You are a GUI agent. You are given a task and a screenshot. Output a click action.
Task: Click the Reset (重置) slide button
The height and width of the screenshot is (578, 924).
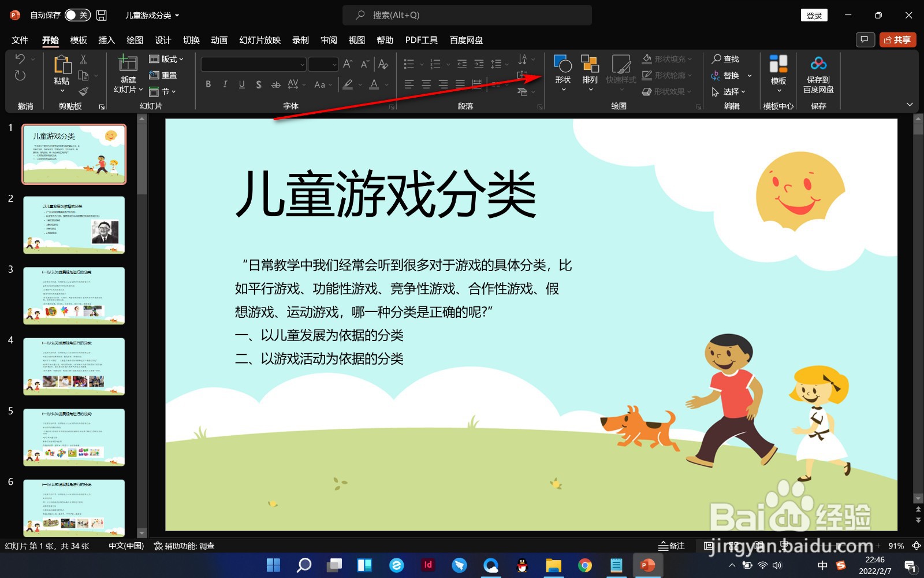coord(163,75)
